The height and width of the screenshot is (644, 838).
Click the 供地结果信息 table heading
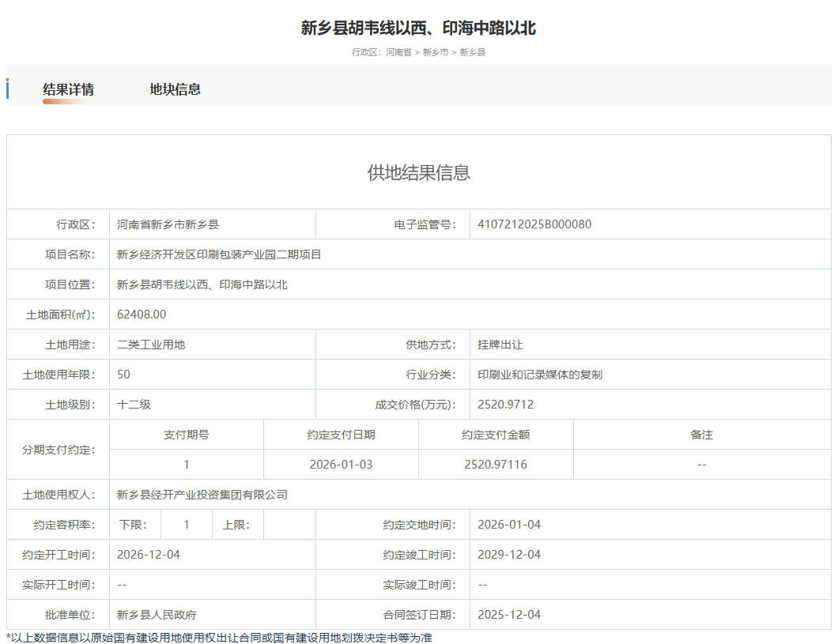click(418, 173)
